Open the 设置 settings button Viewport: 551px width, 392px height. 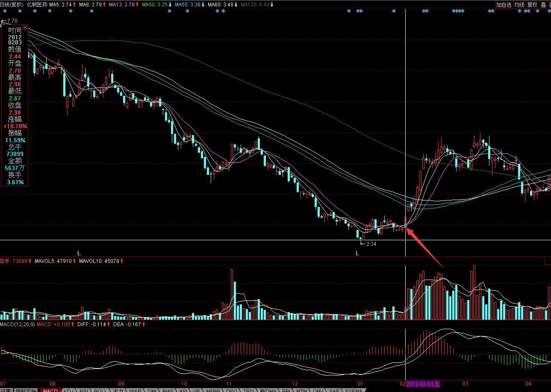coord(6,390)
